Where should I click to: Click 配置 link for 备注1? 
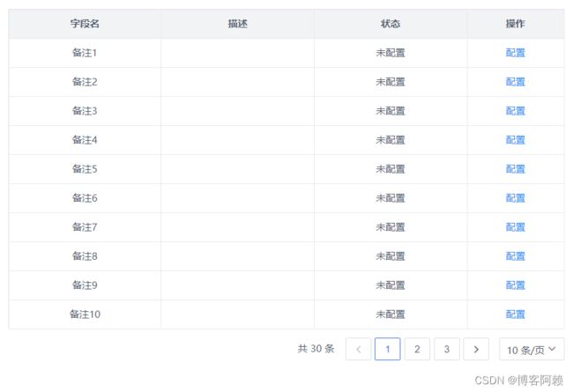[516, 53]
